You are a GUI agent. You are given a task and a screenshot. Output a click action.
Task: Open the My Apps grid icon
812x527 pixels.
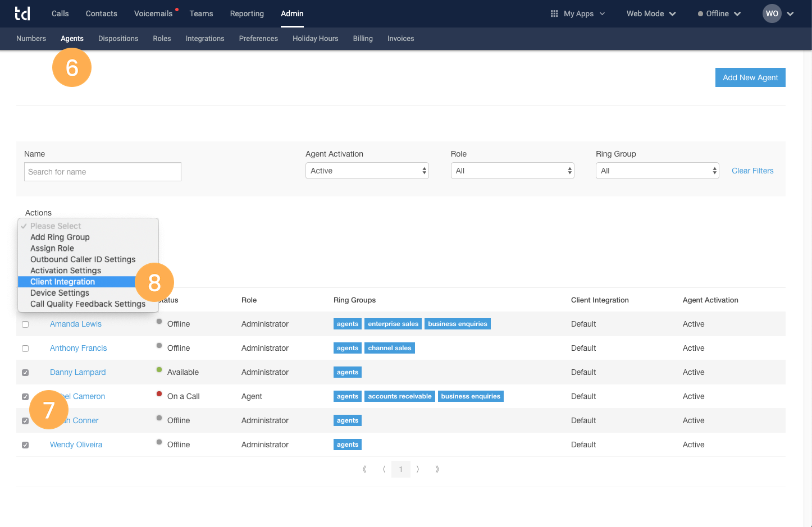554,13
